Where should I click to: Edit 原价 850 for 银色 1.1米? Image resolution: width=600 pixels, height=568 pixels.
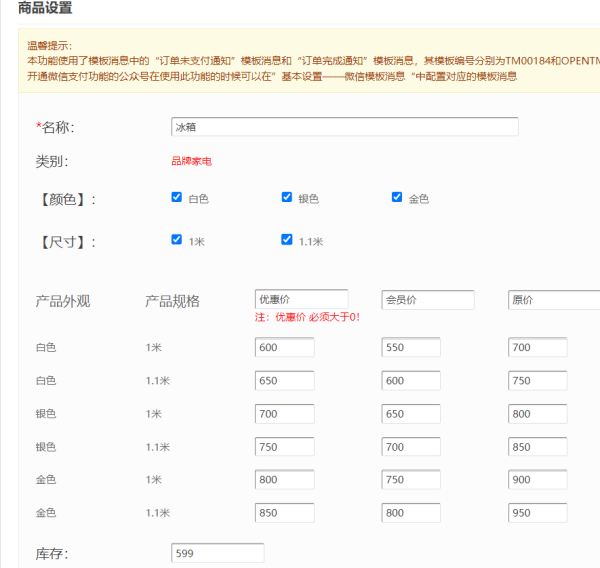pos(538,447)
